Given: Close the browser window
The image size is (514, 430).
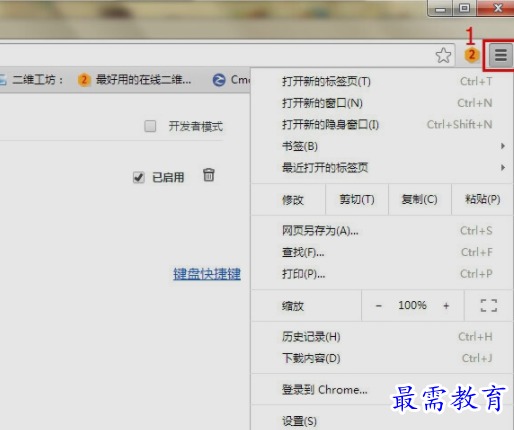Looking at the screenshot, I should click(x=496, y=8).
